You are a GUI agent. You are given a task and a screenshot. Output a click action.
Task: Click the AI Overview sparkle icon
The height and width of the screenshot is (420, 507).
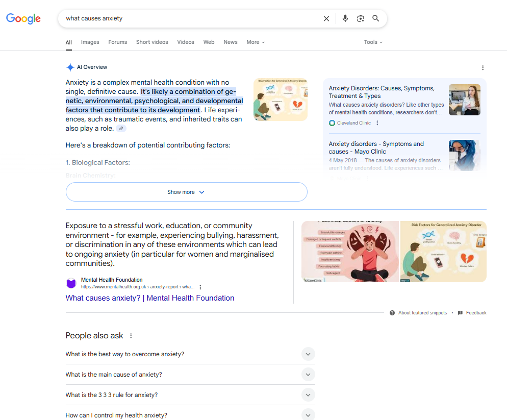[70, 67]
